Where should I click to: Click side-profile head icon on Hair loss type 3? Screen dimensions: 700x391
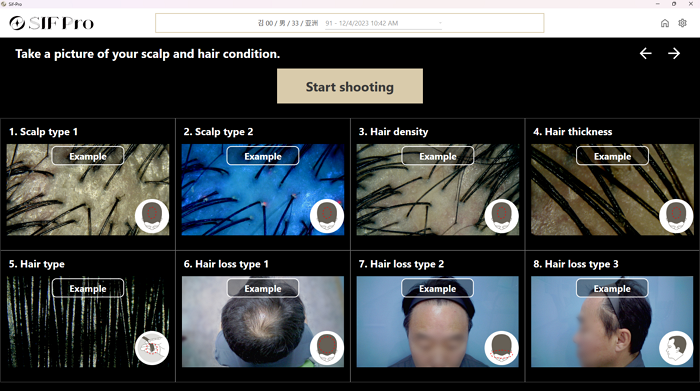pos(676,348)
